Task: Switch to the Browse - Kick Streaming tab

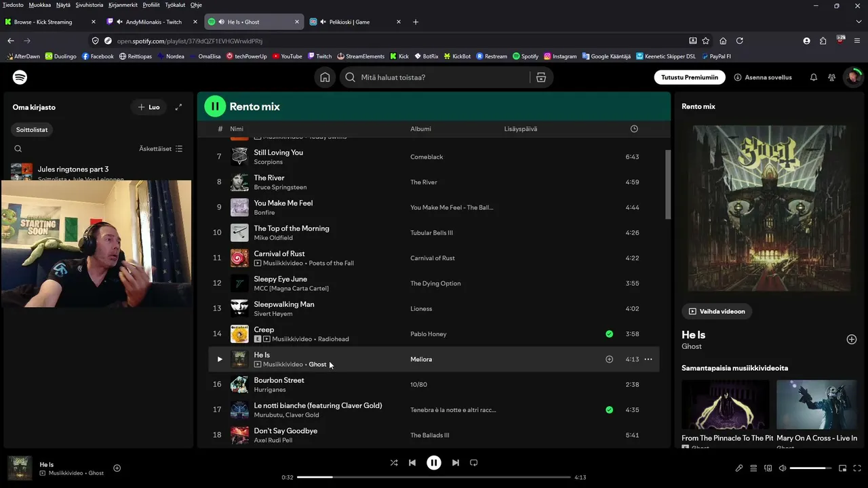Action: point(51,22)
